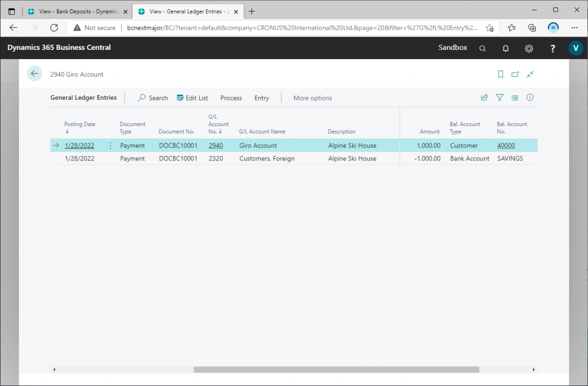The width and height of the screenshot is (588, 386).
Task: Change list layout using the view icon
Action: pos(515,98)
